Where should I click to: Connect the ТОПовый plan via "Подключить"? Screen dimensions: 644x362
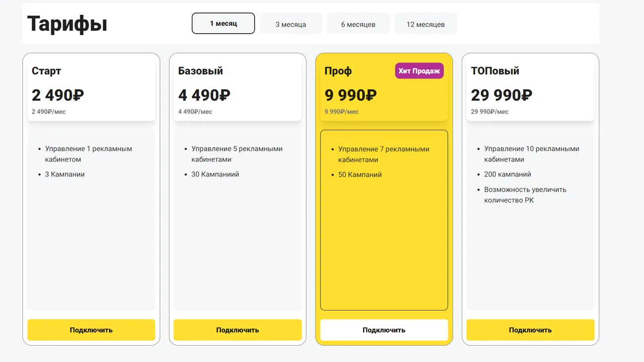coord(530,330)
